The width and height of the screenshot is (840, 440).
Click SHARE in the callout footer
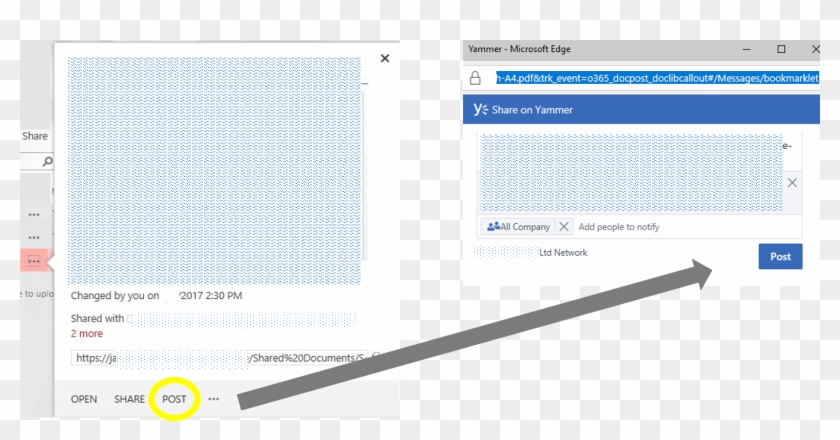pos(129,399)
